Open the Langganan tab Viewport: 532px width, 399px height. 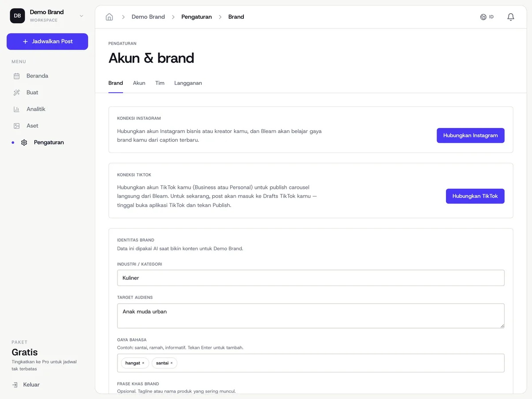click(x=188, y=83)
